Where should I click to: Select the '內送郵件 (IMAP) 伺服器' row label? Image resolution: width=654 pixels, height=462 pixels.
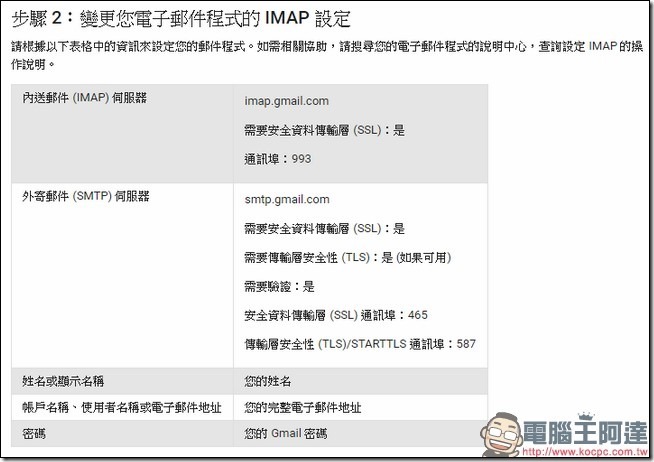tap(84, 98)
